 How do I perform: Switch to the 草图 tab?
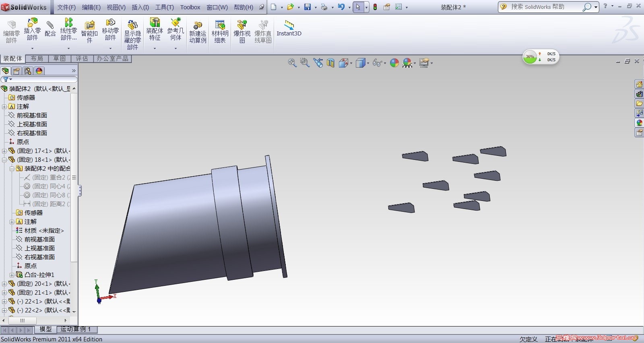tap(60, 59)
